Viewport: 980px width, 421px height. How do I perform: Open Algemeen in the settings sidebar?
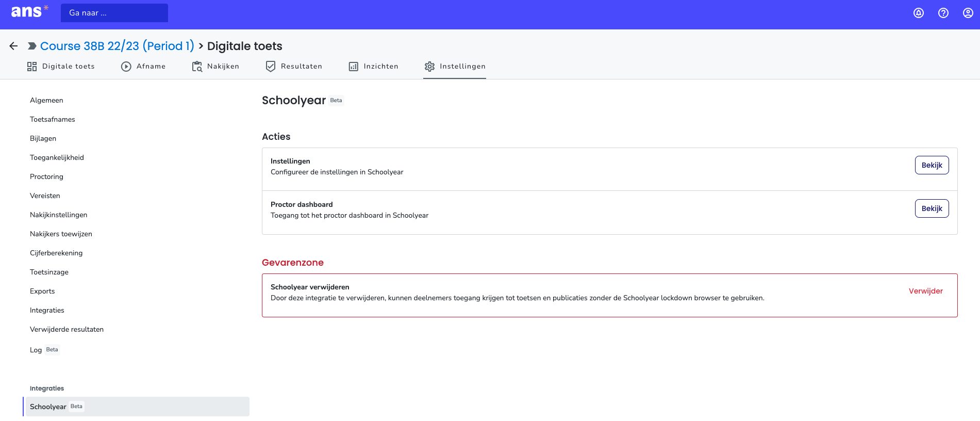(46, 100)
